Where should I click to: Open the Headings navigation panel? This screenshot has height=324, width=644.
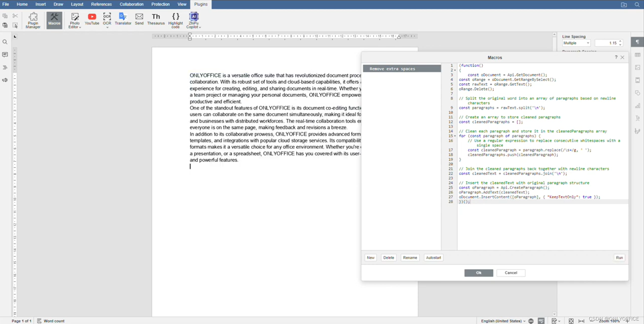coord(5,67)
